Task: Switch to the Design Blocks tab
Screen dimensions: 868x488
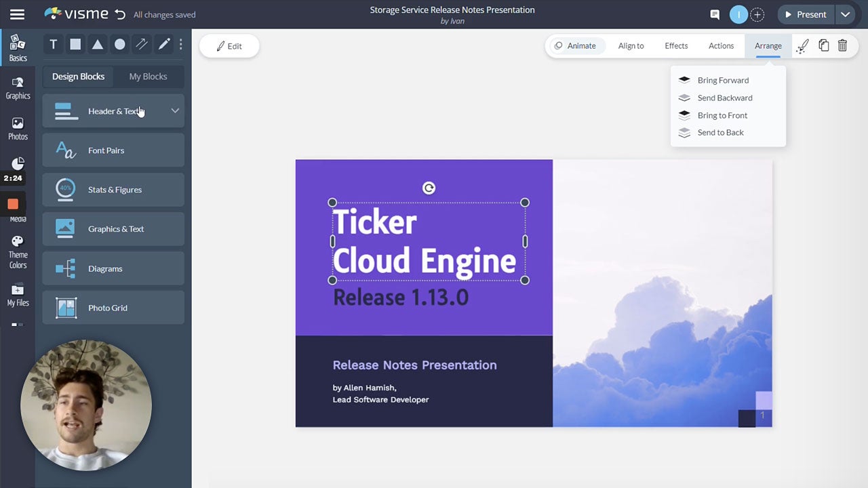Action: point(79,77)
